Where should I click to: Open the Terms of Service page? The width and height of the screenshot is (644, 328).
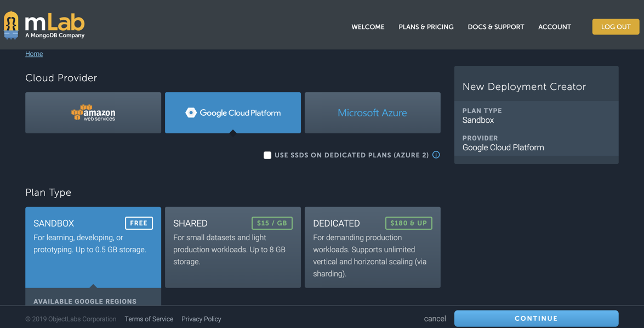pos(149,319)
